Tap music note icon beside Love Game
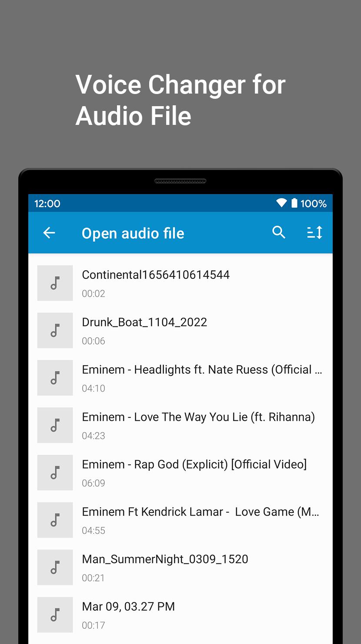The width and height of the screenshot is (361, 644). [x=55, y=520]
